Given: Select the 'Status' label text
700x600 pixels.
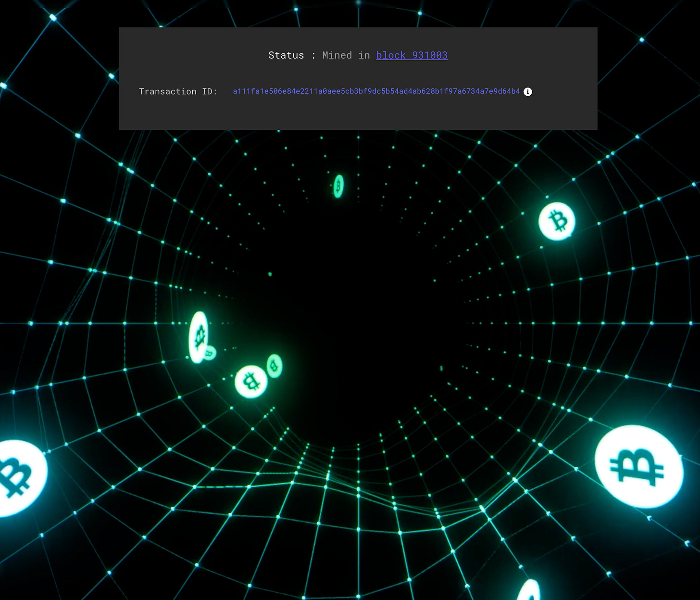Looking at the screenshot, I should [286, 55].
